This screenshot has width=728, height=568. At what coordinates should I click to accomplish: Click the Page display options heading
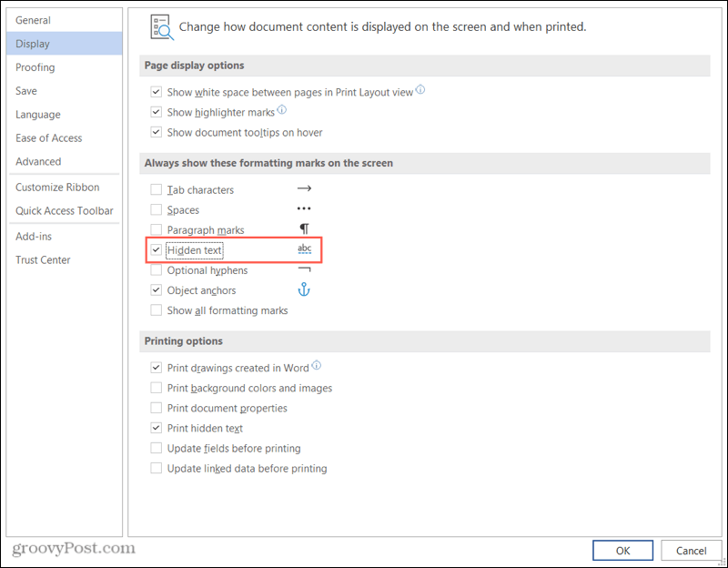click(194, 65)
